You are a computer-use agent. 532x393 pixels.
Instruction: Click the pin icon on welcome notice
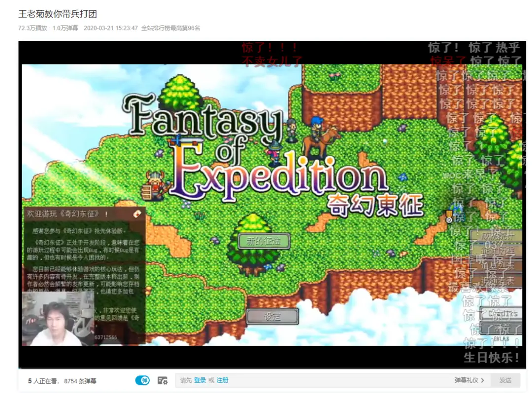pos(137,214)
